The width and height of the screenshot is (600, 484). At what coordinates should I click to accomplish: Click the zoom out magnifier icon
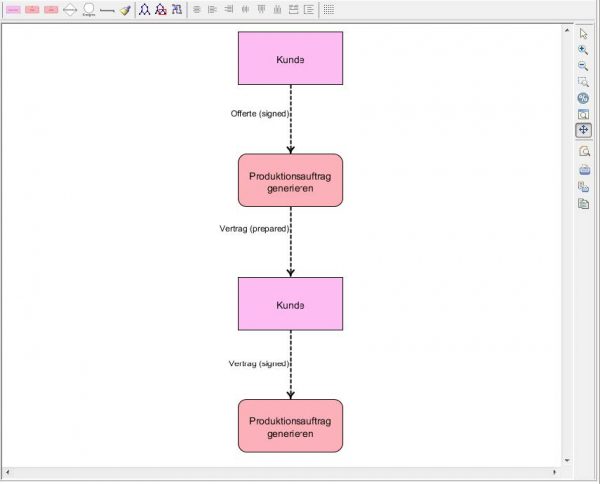point(583,66)
